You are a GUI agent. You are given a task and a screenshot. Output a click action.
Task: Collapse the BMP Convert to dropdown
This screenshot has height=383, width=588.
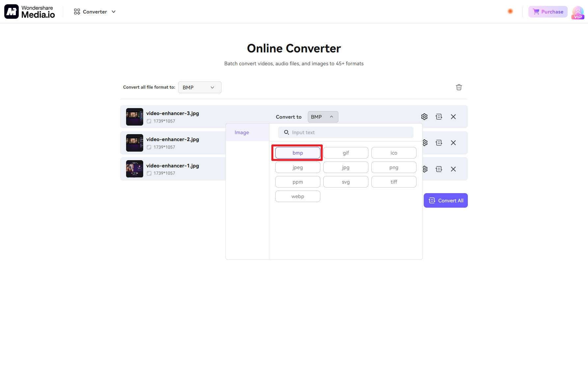(x=323, y=117)
